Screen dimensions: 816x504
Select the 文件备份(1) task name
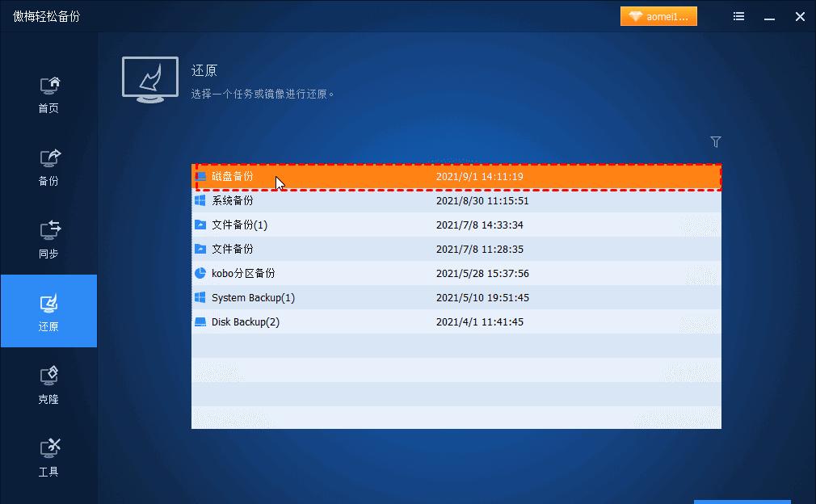point(239,225)
